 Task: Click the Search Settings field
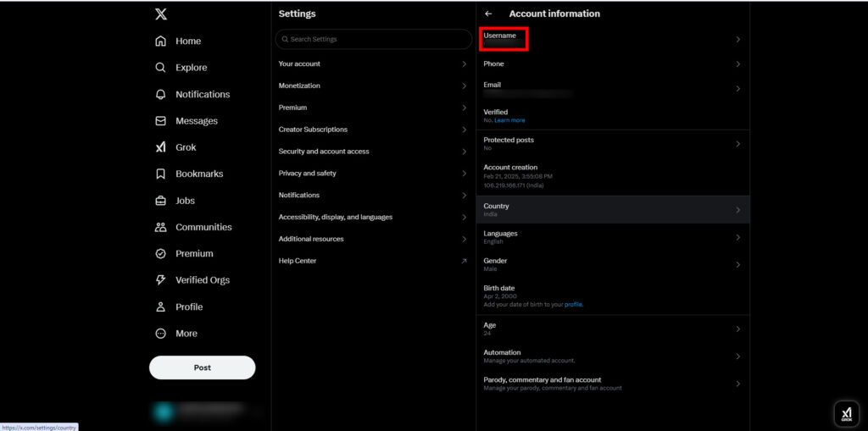(374, 39)
